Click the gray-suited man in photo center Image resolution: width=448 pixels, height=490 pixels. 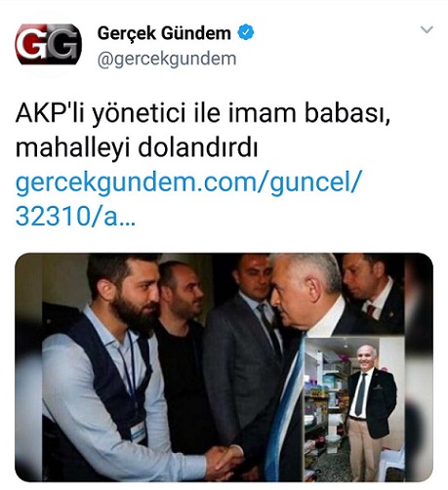pos(242,345)
